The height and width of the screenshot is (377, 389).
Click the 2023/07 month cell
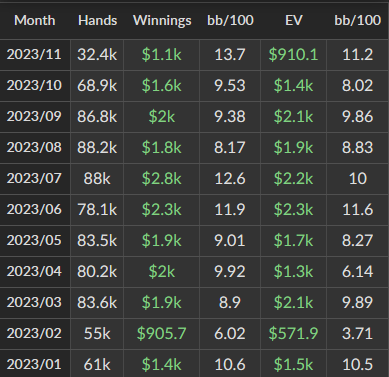[x=34, y=179]
